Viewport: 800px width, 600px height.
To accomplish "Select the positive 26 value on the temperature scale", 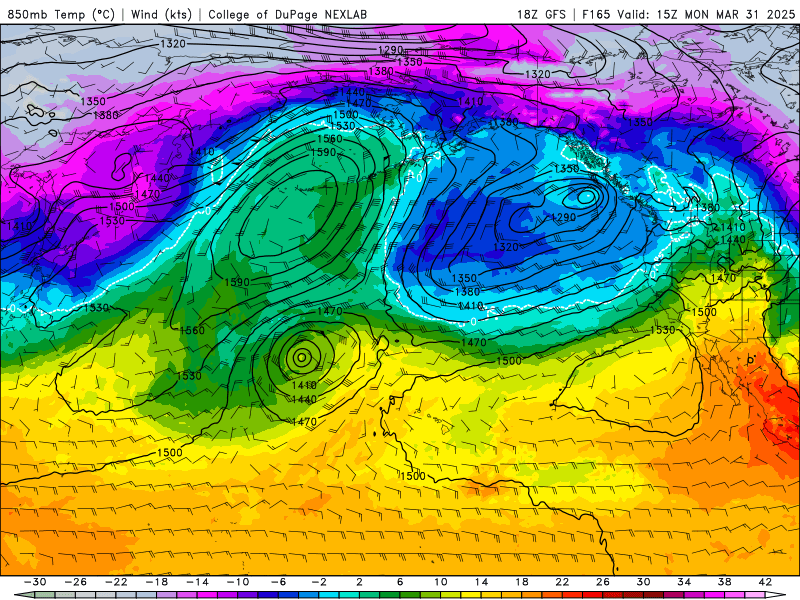I will click(x=603, y=582).
